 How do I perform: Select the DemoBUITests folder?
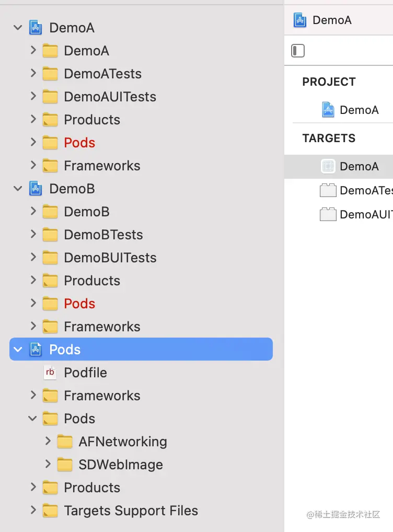[110, 258]
